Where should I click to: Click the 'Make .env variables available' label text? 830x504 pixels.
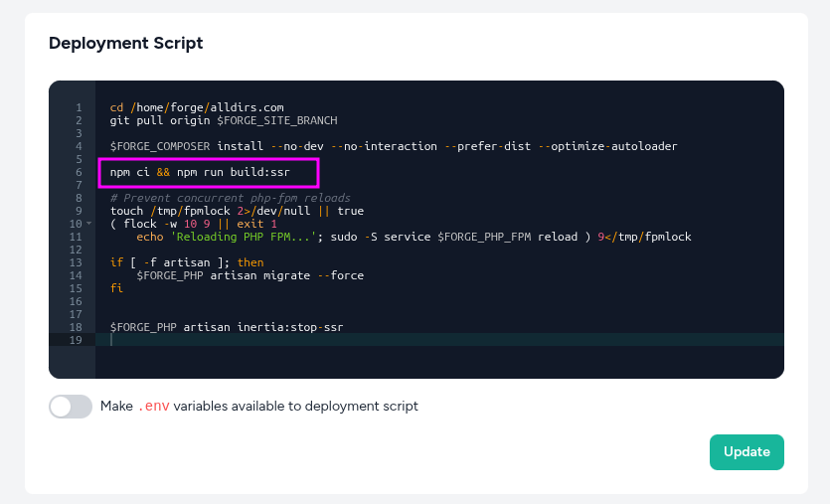(259, 407)
